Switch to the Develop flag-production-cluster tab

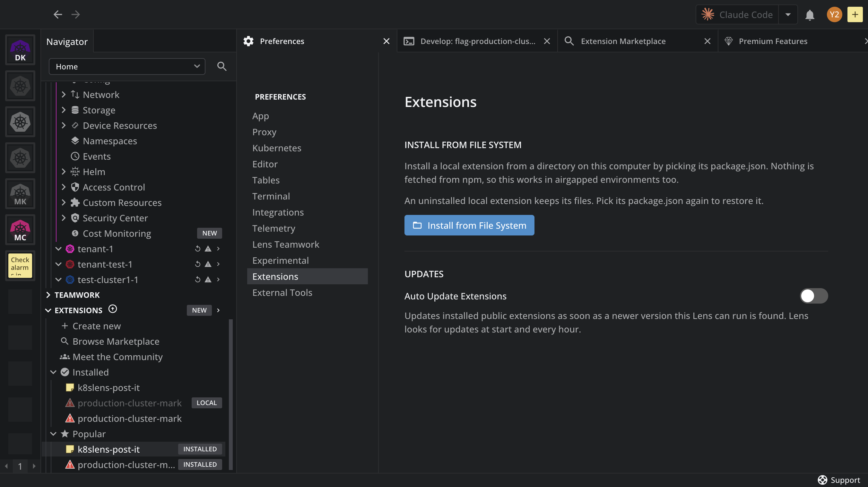[x=477, y=41]
